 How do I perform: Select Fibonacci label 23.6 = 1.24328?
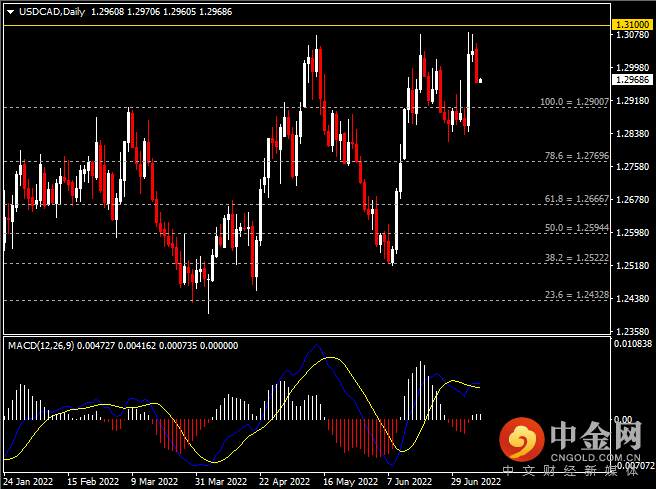click(577, 295)
